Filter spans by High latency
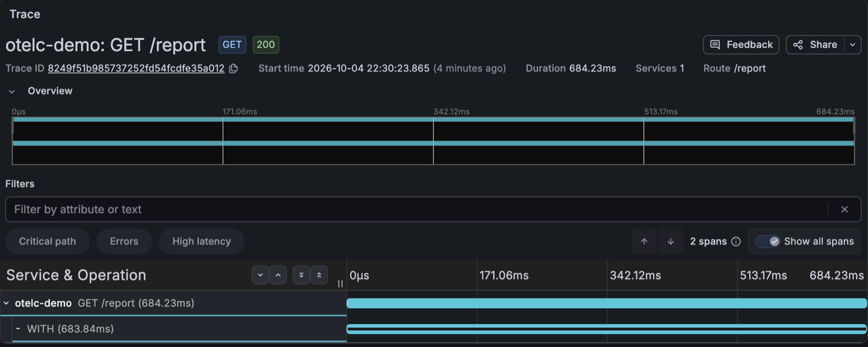 tap(201, 242)
